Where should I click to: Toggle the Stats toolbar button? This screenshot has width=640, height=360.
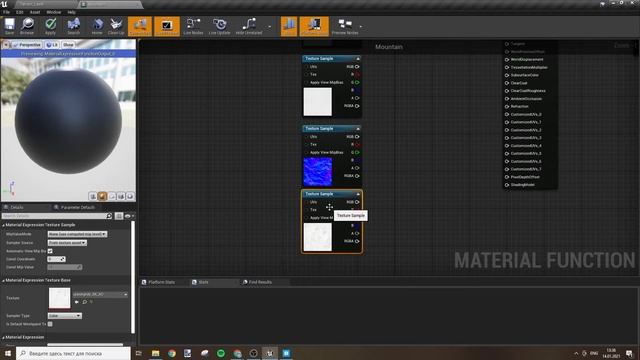[289, 26]
